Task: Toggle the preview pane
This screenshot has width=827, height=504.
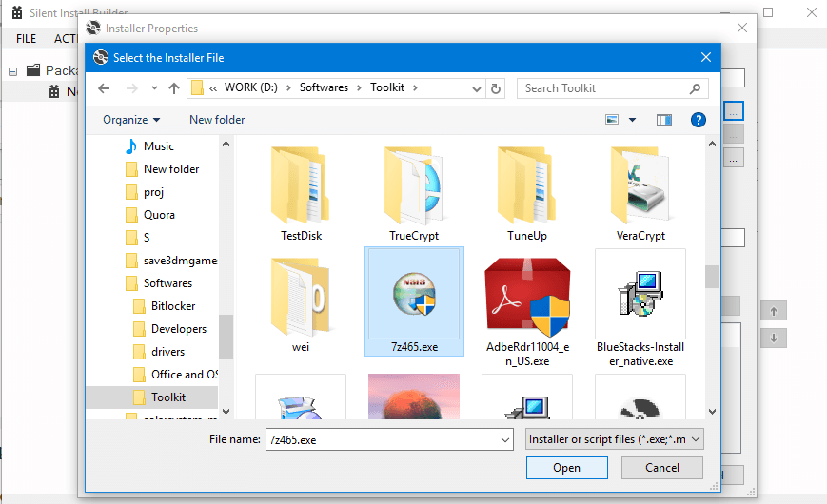Action: coord(664,120)
